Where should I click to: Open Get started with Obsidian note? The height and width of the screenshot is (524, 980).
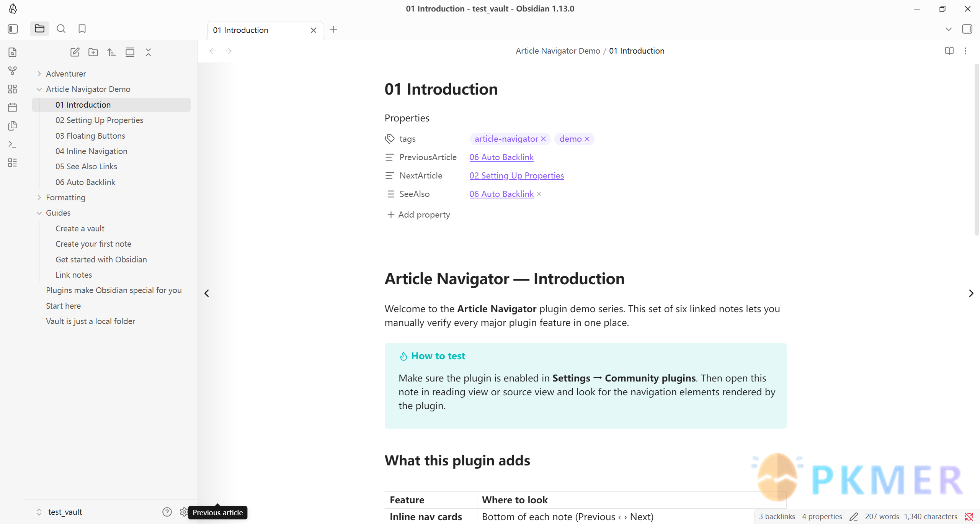pos(101,260)
